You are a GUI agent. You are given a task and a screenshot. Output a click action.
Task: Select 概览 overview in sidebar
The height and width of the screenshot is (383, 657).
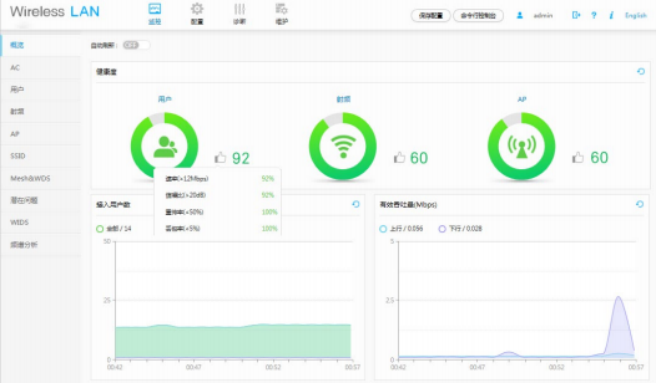tap(41, 45)
